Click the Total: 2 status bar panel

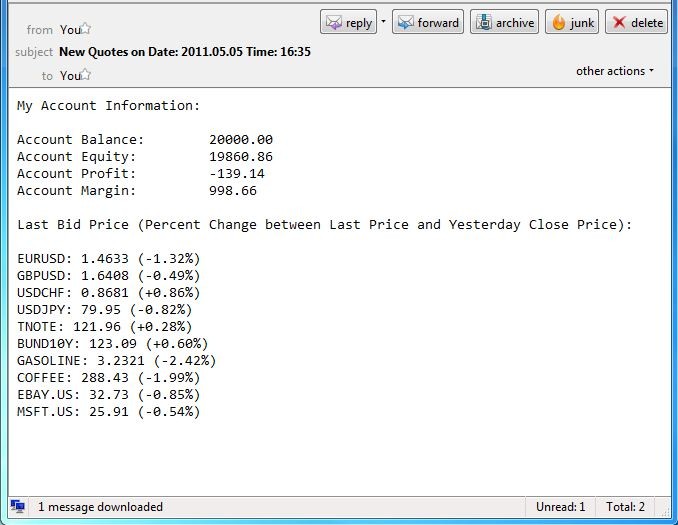click(x=625, y=507)
